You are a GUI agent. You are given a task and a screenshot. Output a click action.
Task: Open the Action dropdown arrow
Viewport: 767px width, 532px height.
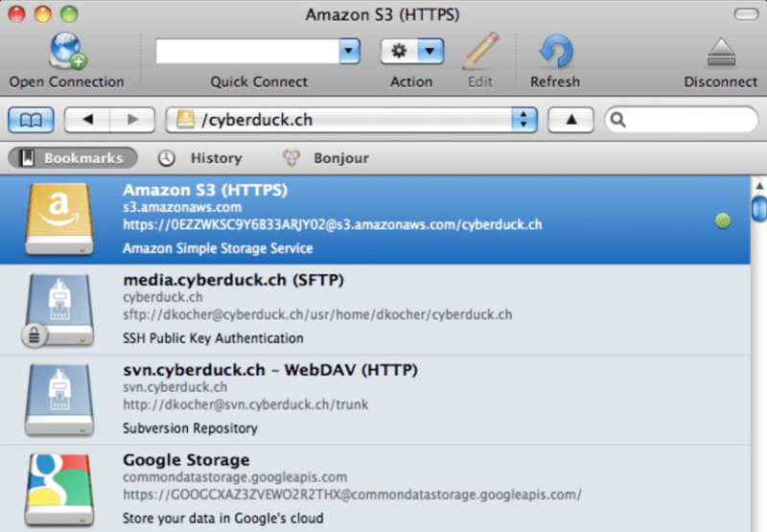430,51
